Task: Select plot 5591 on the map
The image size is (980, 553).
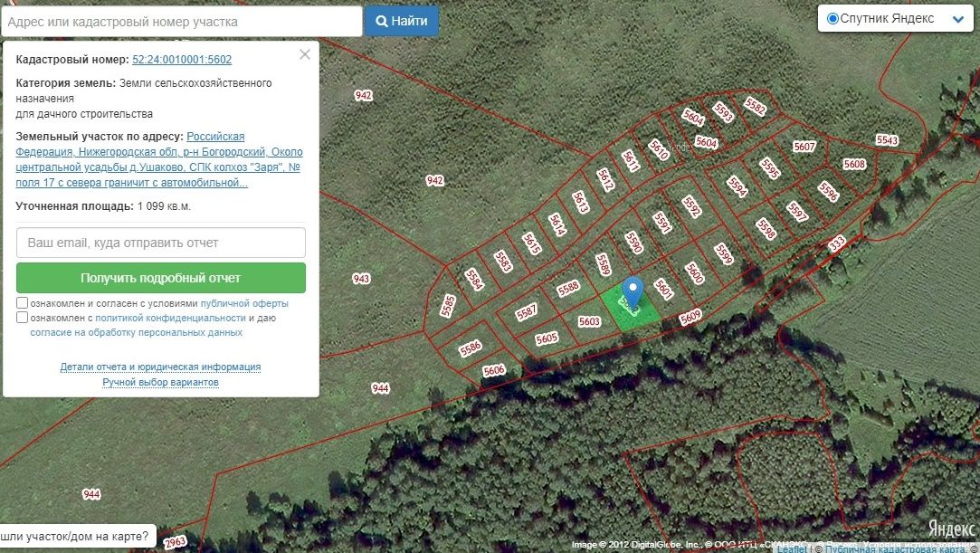Action: tap(661, 222)
